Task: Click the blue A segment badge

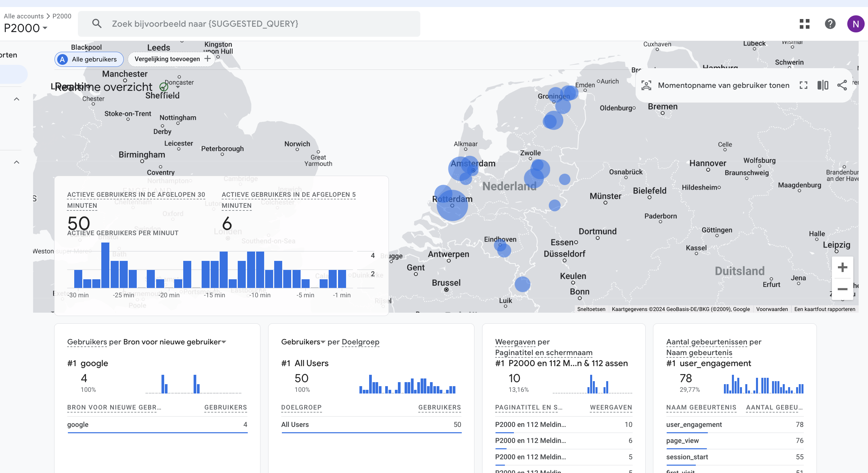Action: 62,59
